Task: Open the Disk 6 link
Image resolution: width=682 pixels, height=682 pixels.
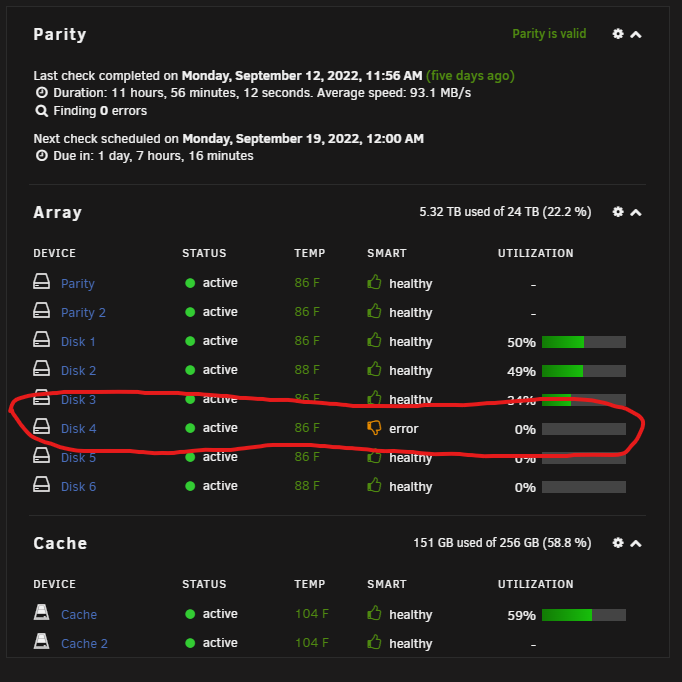Action: click(x=78, y=487)
